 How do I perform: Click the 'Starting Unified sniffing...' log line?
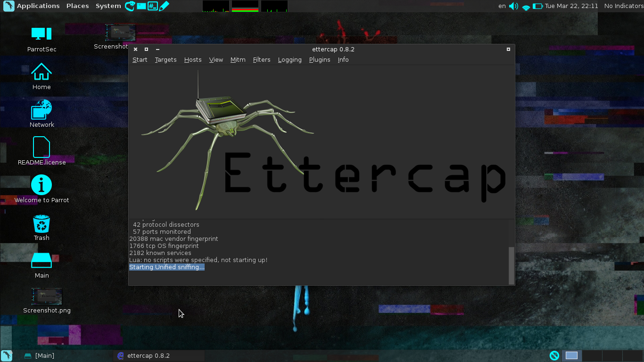pos(167,267)
